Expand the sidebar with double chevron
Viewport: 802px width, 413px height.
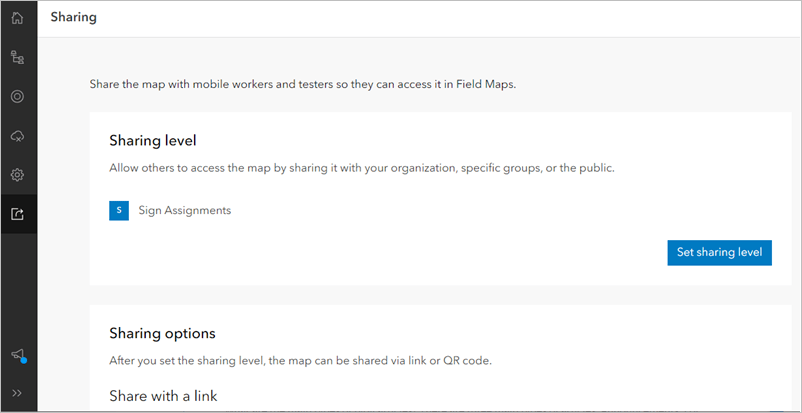tap(17, 393)
